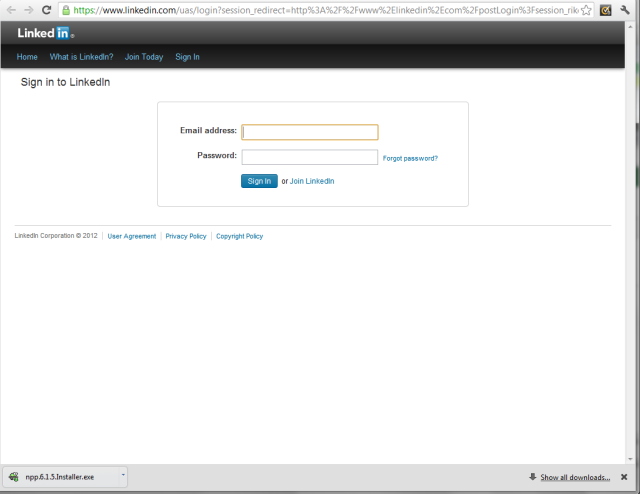This screenshot has width=640, height=494.
Task: Expand the npp installer download options arrow
Action: pyautogui.click(x=123, y=475)
